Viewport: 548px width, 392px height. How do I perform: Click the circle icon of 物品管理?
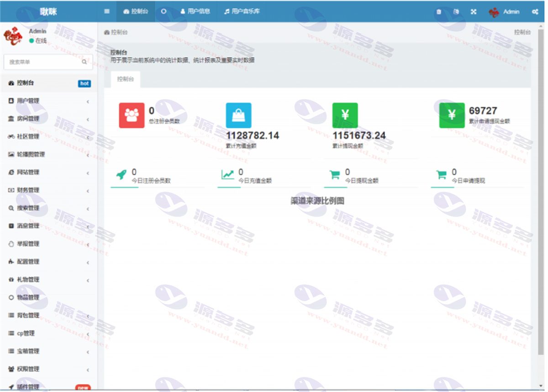click(11, 298)
